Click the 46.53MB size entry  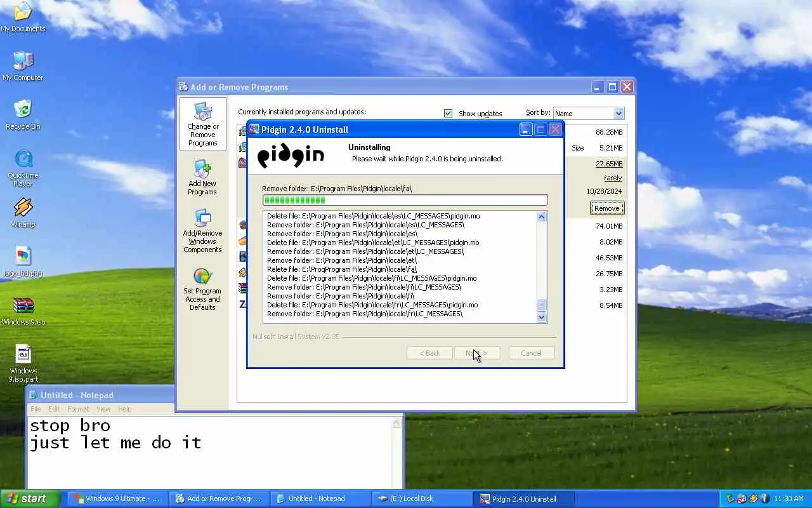(609, 258)
